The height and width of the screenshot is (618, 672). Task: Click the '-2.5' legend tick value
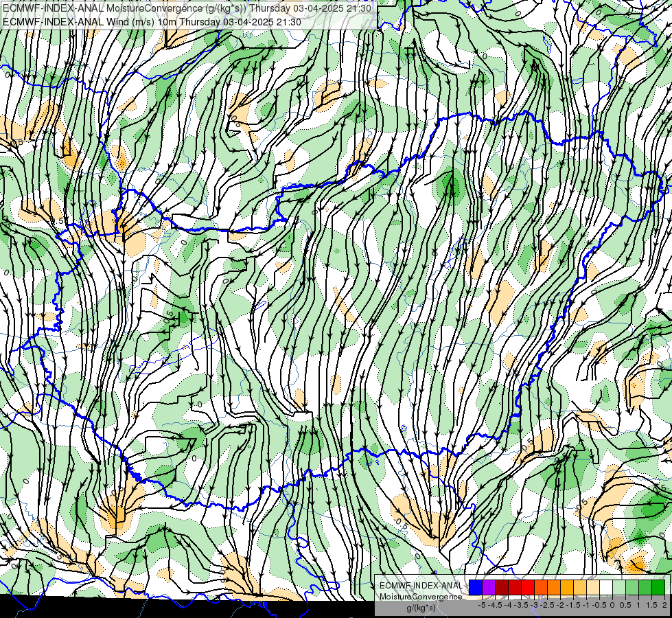pos(548,605)
